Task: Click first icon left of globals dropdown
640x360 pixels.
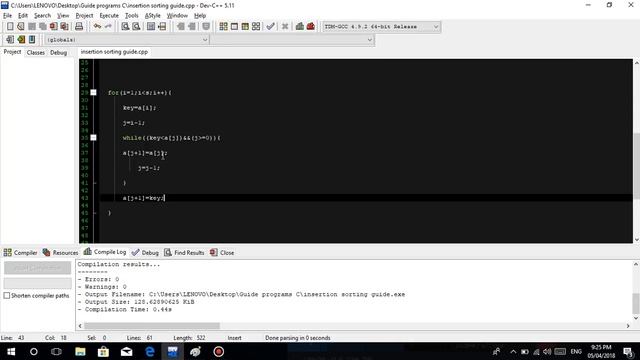Action: pyautogui.click(x=10, y=40)
